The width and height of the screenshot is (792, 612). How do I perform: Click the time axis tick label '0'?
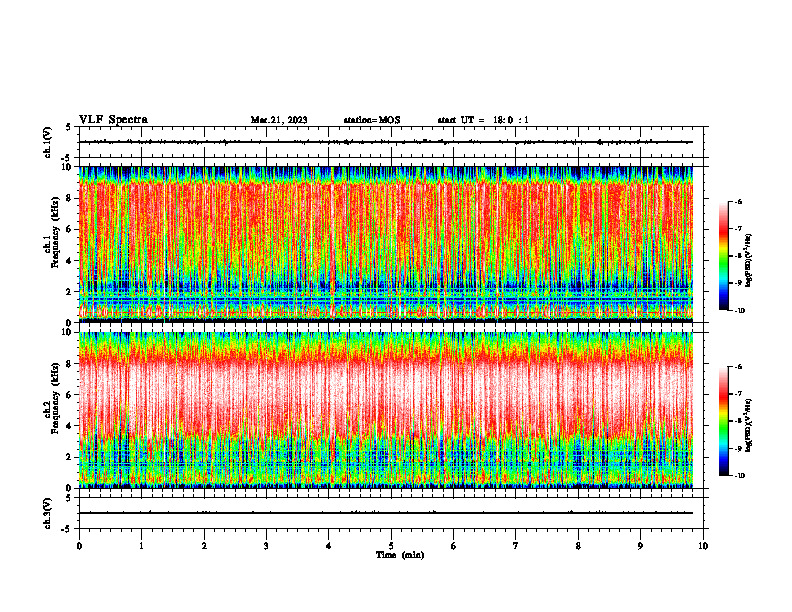click(x=79, y=546)
